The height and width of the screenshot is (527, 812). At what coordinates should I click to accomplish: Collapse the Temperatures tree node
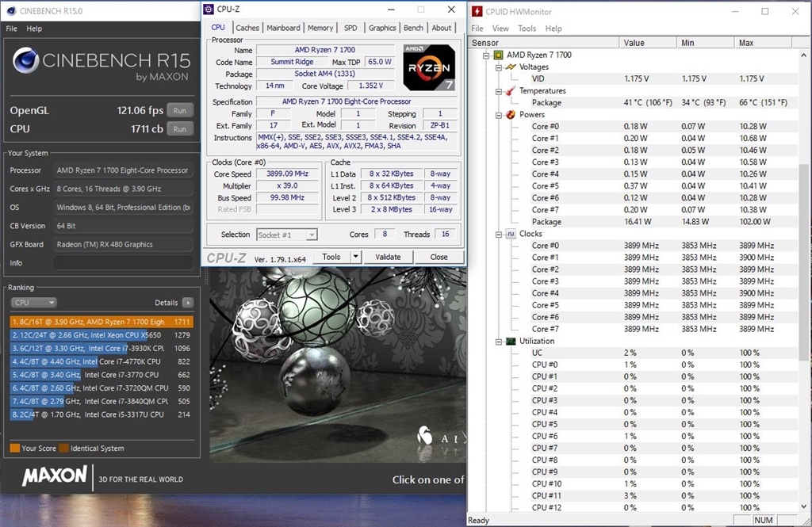[498, 91]
